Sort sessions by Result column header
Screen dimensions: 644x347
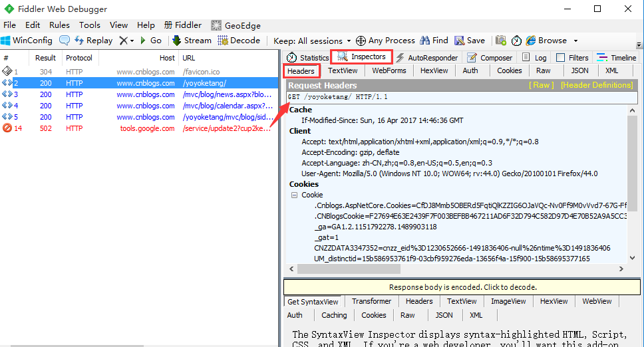pyautogui.click(x=45, y=58)
